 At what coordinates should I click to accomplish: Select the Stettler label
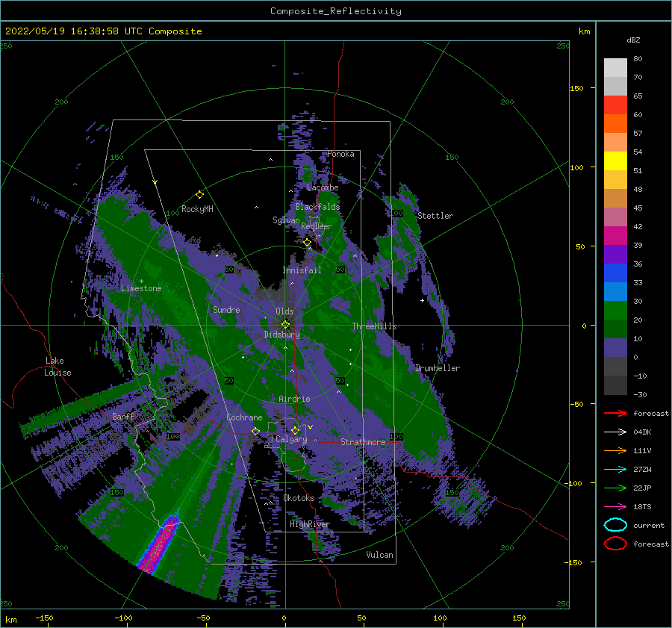tap(435, 216)
